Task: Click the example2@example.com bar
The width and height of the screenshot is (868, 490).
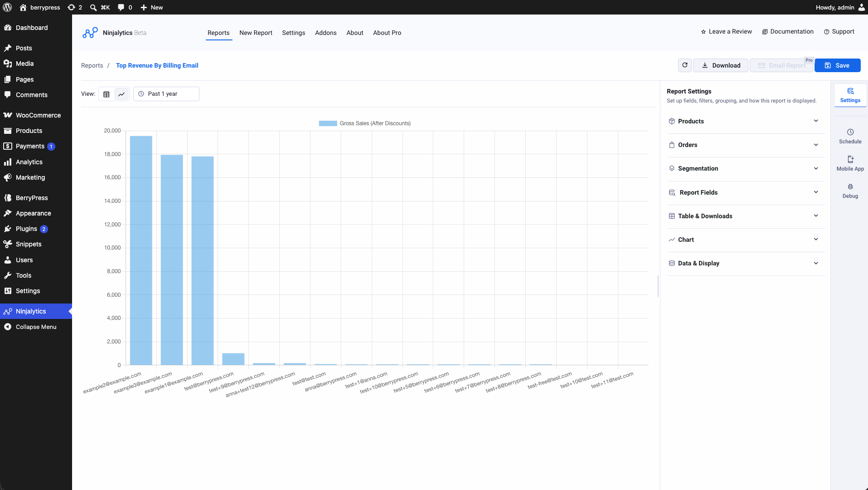Action: click(x=141, y=250)
